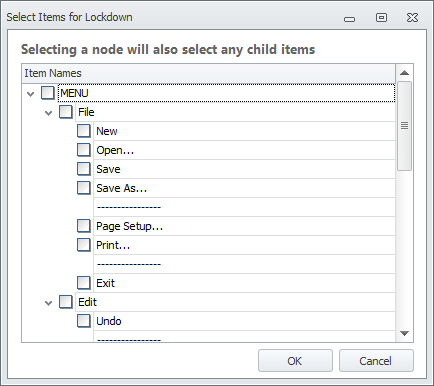
Task: Collapse the MENU tree node
Action: point(31,94)
